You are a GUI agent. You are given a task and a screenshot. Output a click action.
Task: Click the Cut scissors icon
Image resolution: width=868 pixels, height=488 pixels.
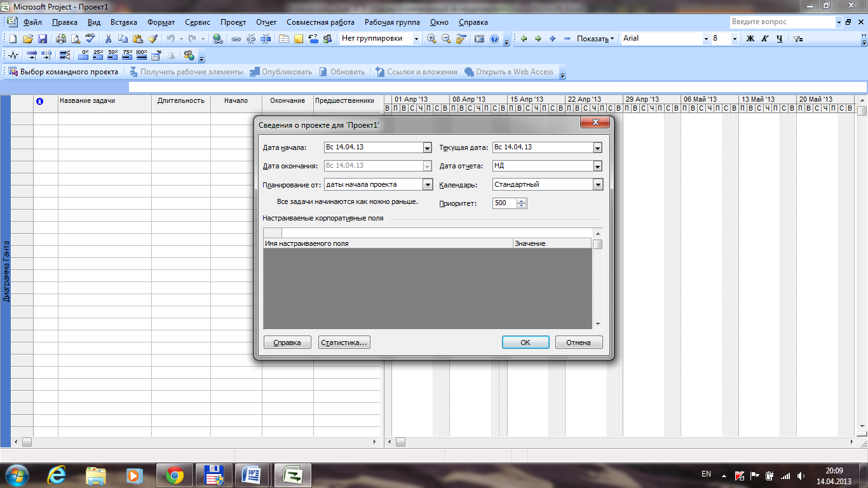pyautogui.click(x=109, y=39)
